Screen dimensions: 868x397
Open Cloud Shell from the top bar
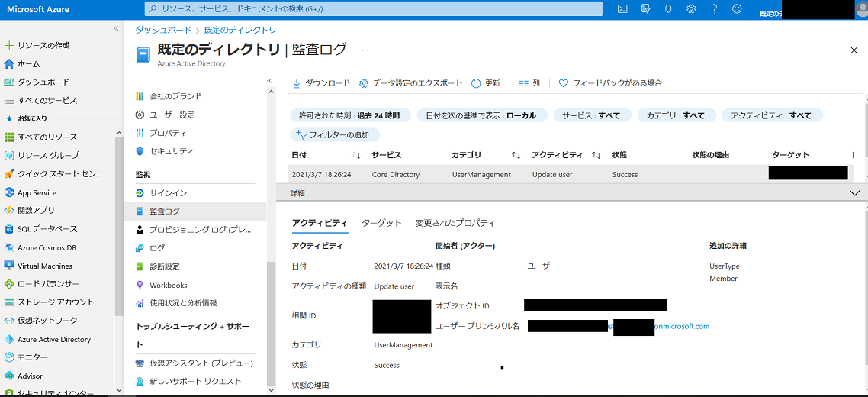pyautogui.click(x=622, y=9)
